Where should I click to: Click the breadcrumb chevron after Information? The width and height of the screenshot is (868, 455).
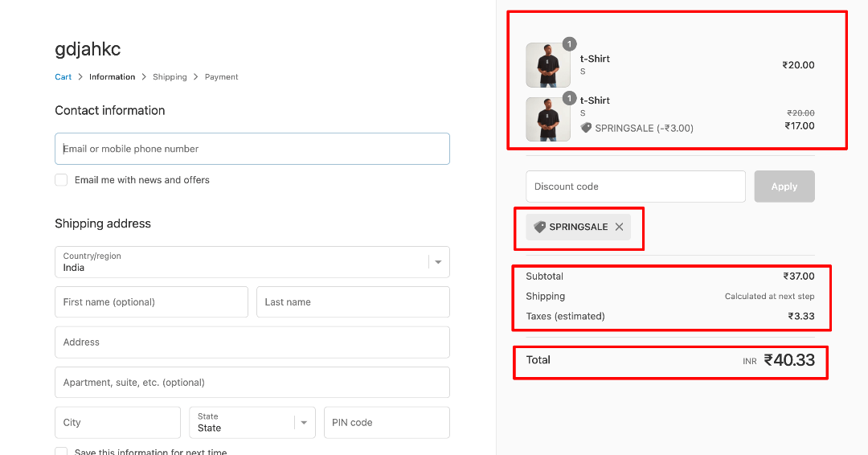click(144, 77)
